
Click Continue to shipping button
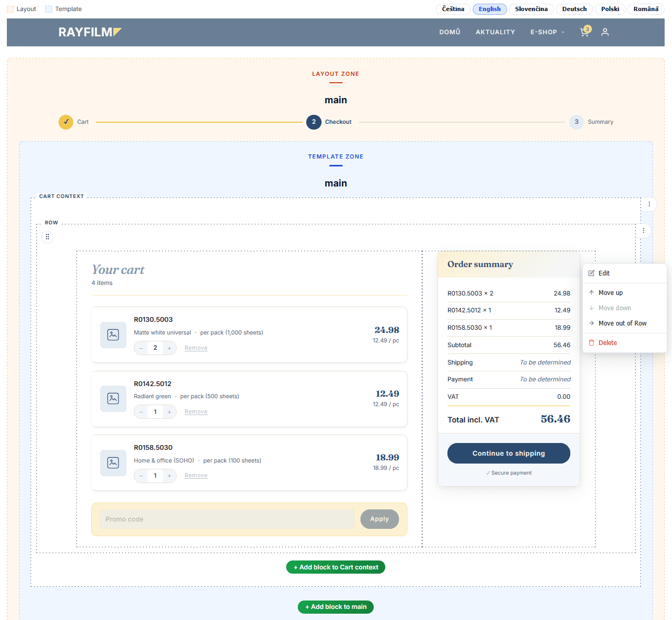[x=509, y=454]
